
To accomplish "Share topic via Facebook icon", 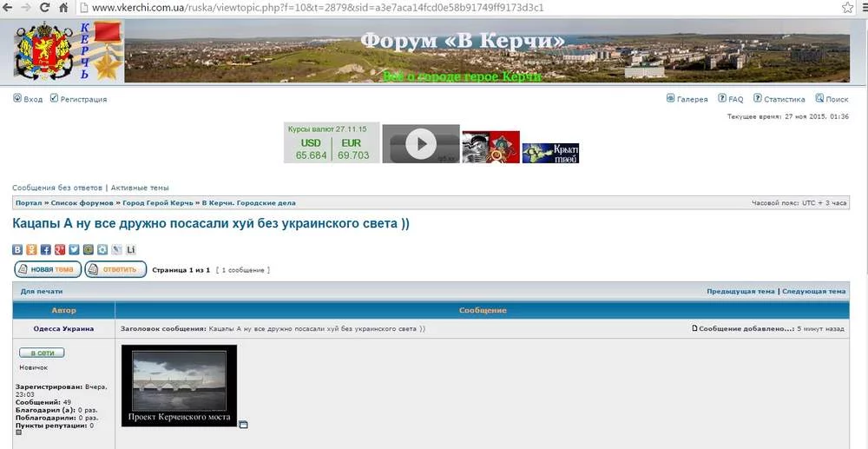I will coord(46,250).
